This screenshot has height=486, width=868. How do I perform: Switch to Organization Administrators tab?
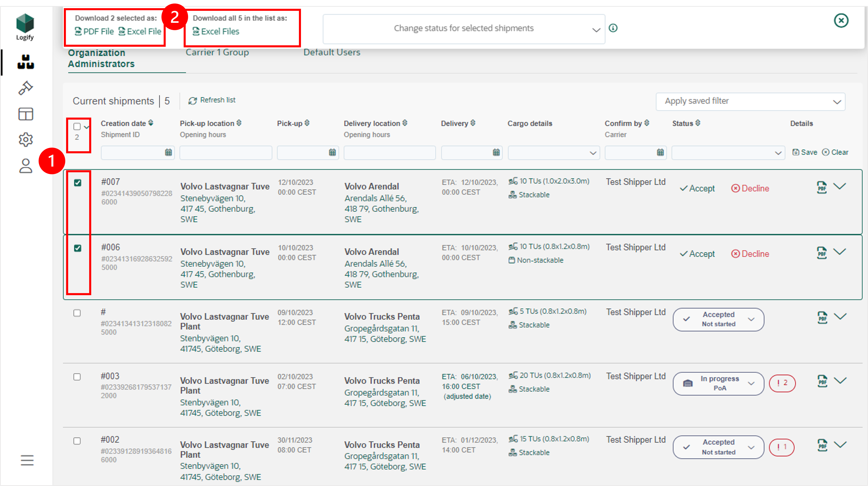click(x=101, y=58)
